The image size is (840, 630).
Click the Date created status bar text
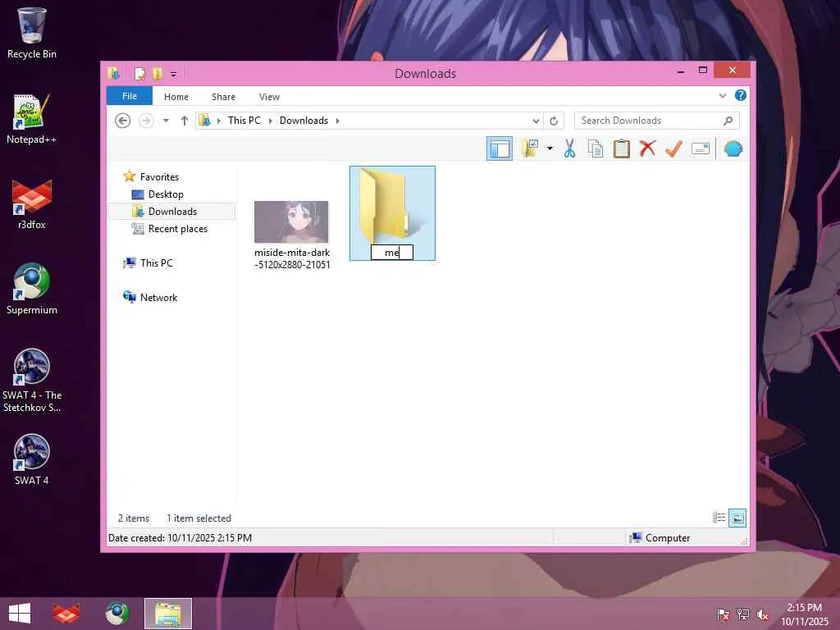tap(180, 538)
